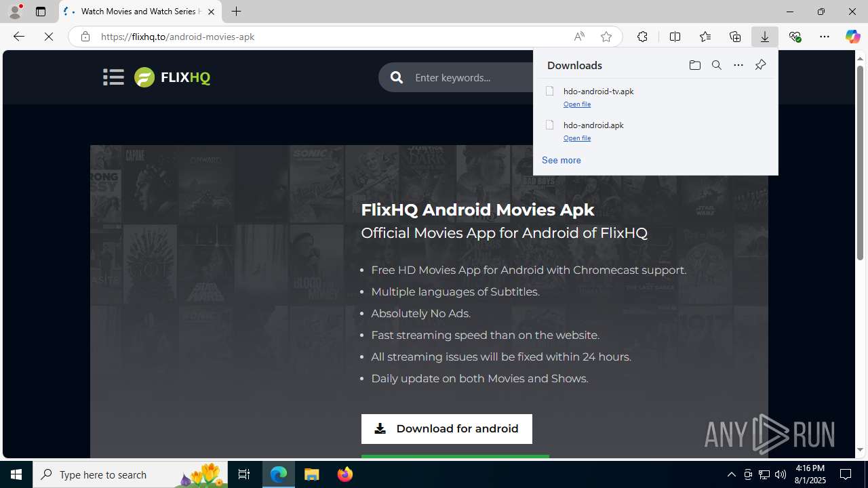Click See more in Downloads panel
Image resolution: width=868 pixels, height=488 pixels.
coord(561,160)
